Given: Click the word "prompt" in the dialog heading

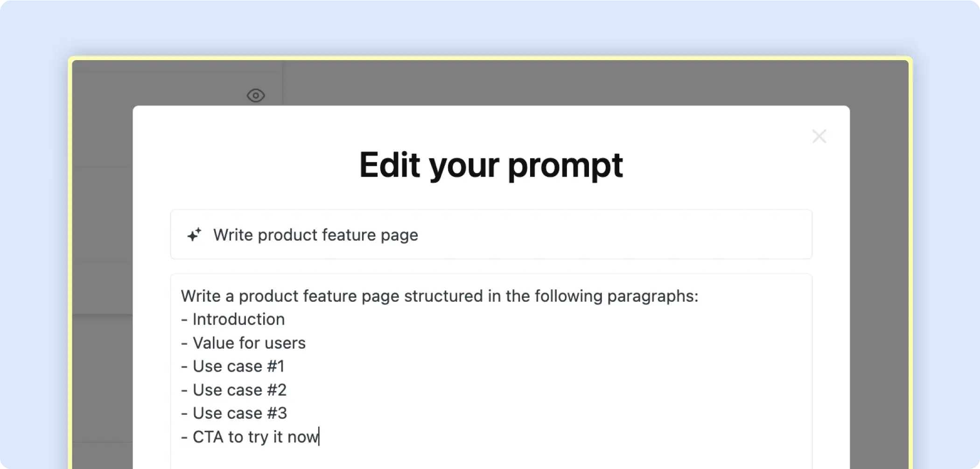Looking at the screenshot, I should click(565, 165).
